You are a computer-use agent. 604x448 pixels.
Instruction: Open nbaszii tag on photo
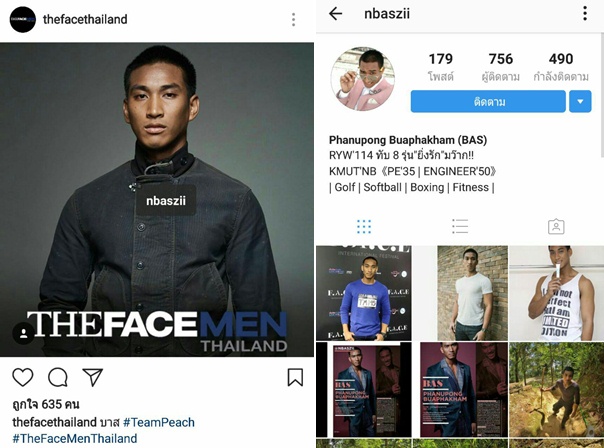(166, 200)
